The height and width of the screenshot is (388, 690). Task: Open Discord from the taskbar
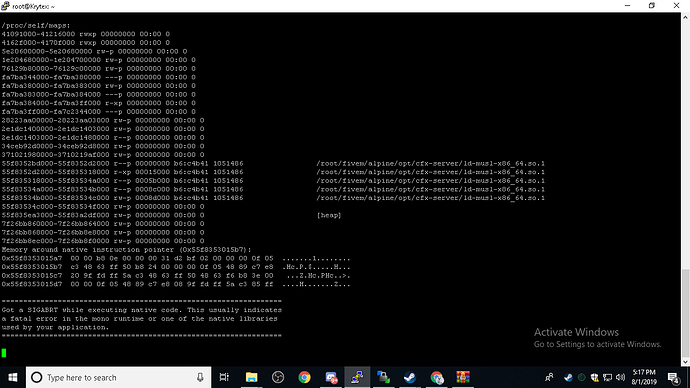tap(331, 377)
